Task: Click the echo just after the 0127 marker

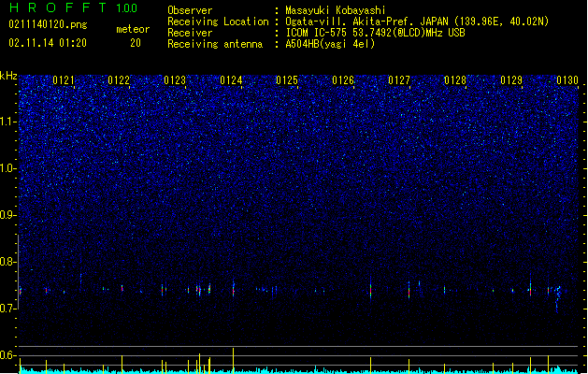Action: click(409, 291)
